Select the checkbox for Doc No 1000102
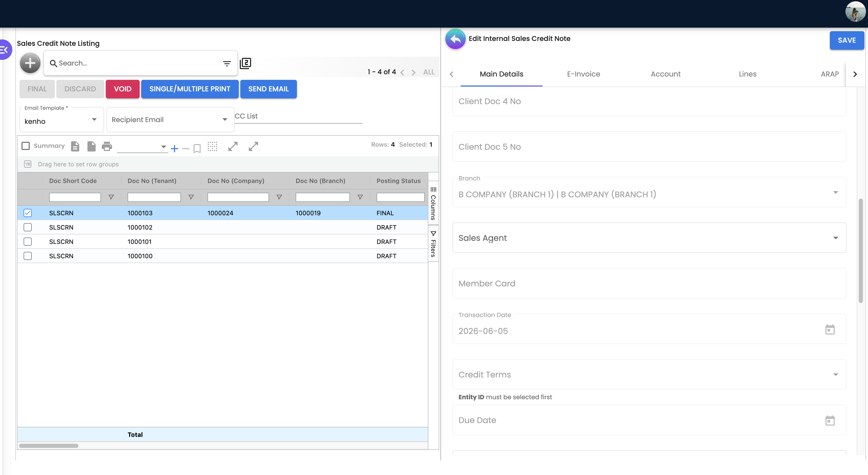This screenshot has width=868, height=475. point(28,227)
